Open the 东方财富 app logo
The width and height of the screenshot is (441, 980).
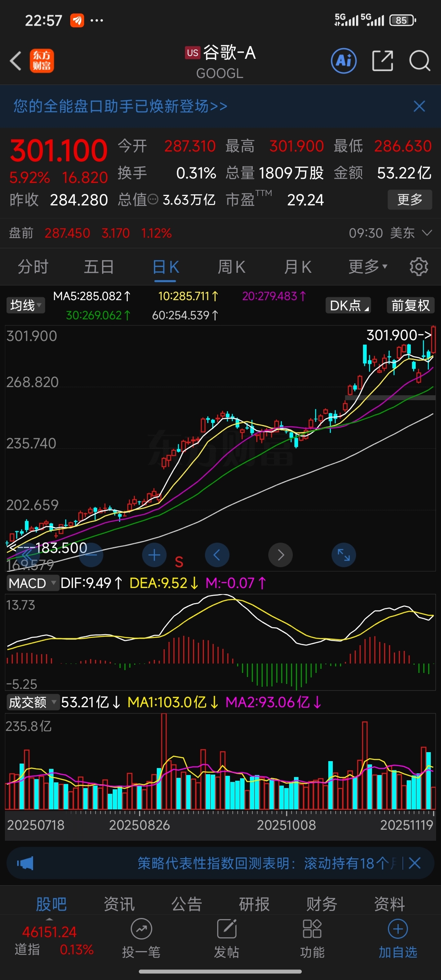click(42, 61)
